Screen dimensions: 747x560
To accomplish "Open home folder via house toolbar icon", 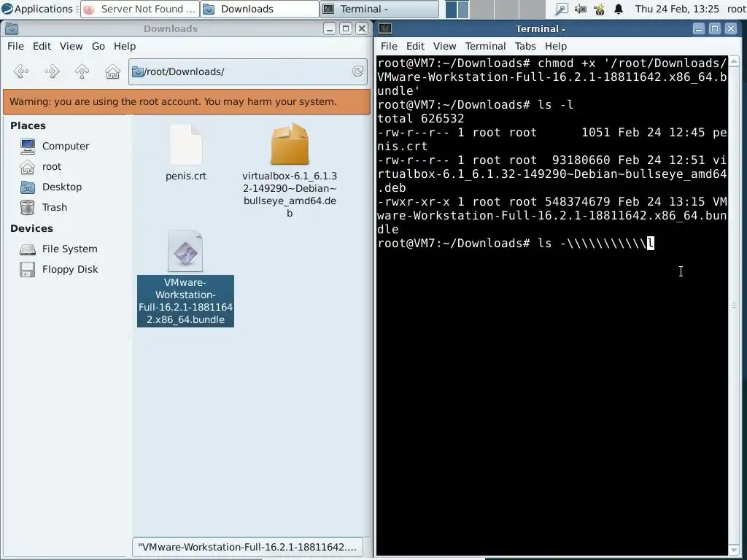I will coord(112,71).
